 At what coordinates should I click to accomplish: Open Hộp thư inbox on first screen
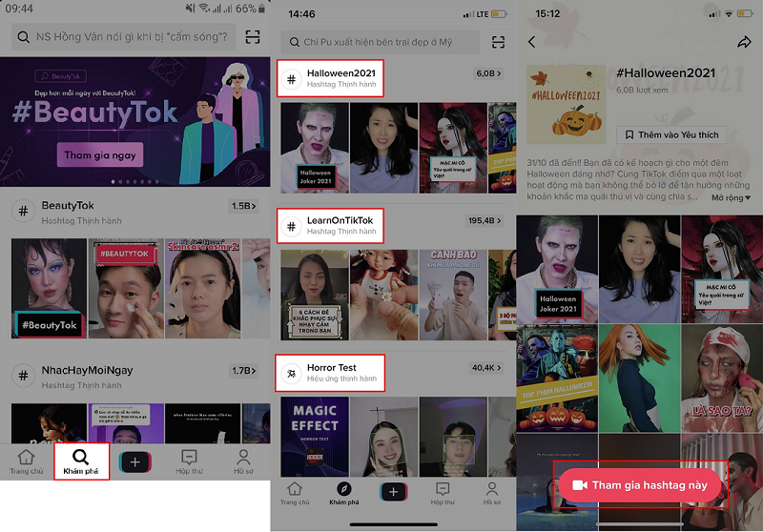189,462
